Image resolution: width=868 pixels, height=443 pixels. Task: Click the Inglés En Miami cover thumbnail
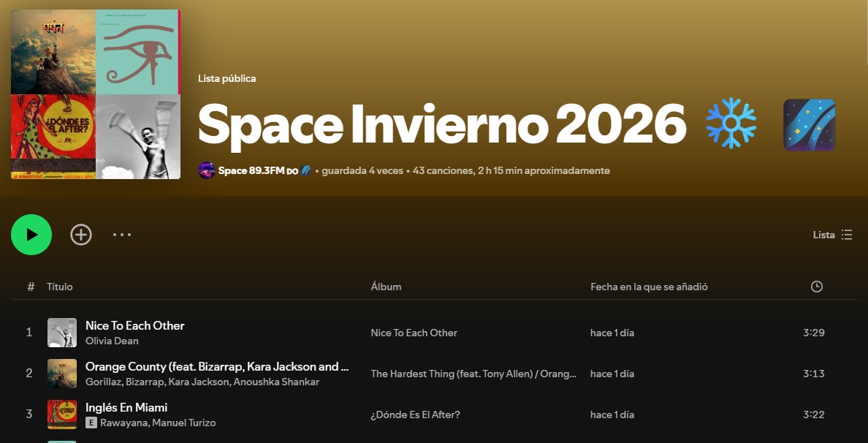pos(62,414)
